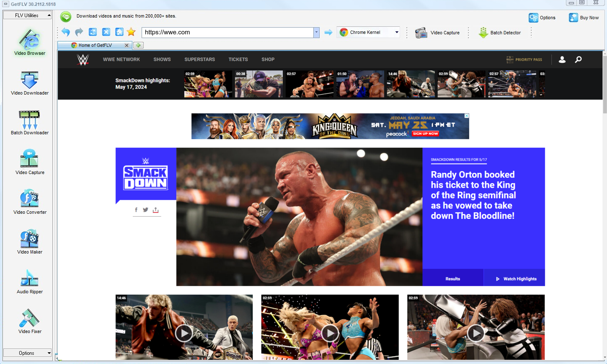Open the SHOP menu item
The height and width of the screenshot is (364, 607).
click(268, 59)
